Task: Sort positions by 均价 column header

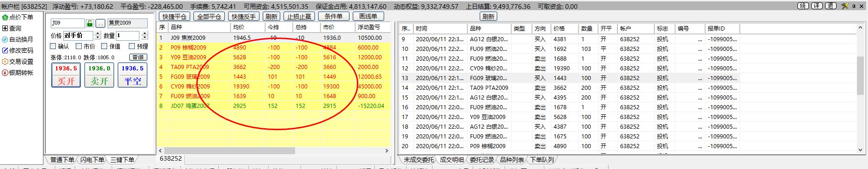Action: click(x=248, y=28)
